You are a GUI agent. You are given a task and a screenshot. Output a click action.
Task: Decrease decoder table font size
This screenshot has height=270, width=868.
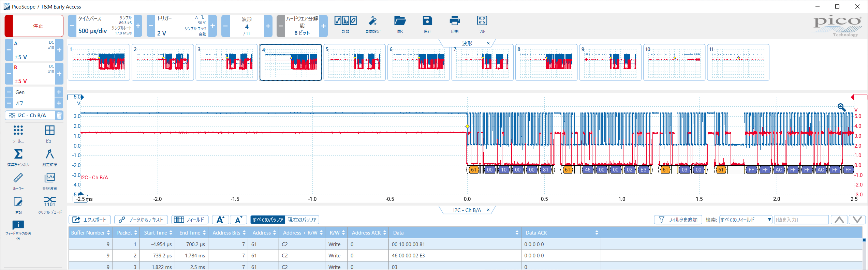point(238,220)
